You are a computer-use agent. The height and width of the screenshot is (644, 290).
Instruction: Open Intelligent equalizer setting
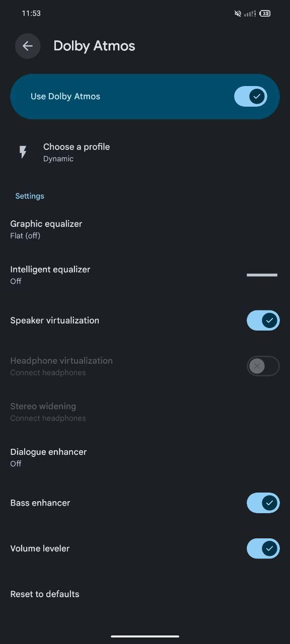coord(145,275)
